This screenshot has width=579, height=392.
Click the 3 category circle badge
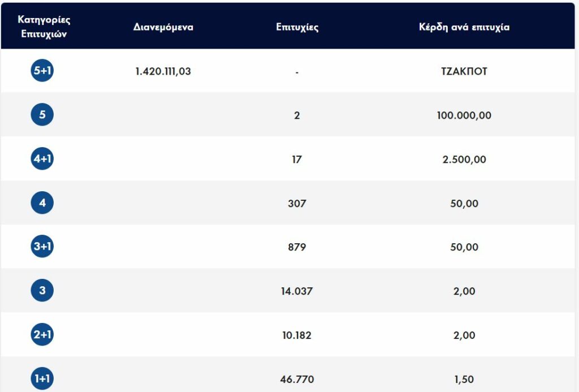pyautogui.click(x=42, y=291)
